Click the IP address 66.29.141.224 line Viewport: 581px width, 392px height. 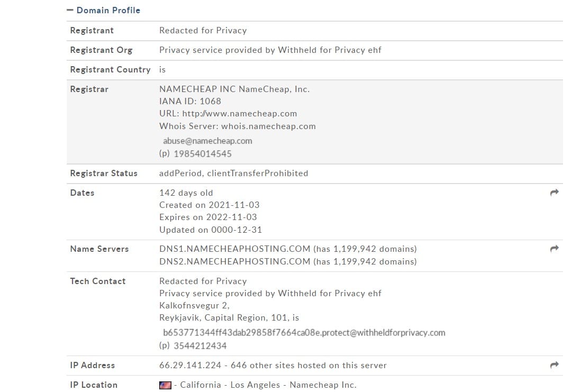tap(273, 366)
